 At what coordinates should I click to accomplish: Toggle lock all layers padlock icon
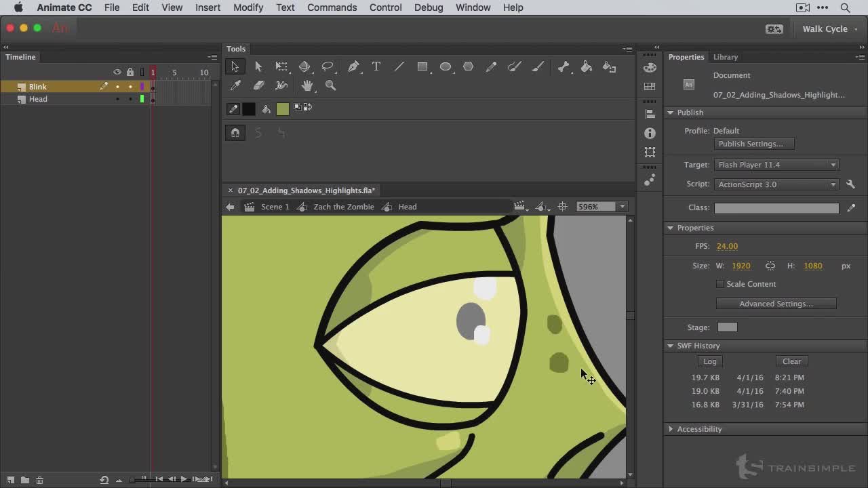pos(130,72)
